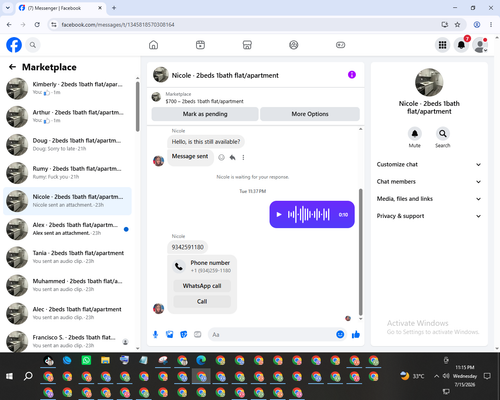
Task: Mute the Nicole conversation
Action: pos(415,134)
